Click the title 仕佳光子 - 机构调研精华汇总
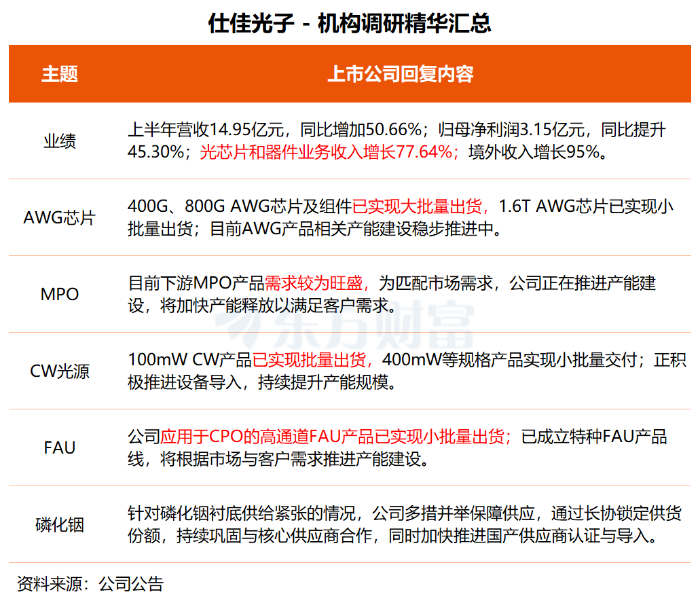The image size is (700, 605). [x=350, y=23]
